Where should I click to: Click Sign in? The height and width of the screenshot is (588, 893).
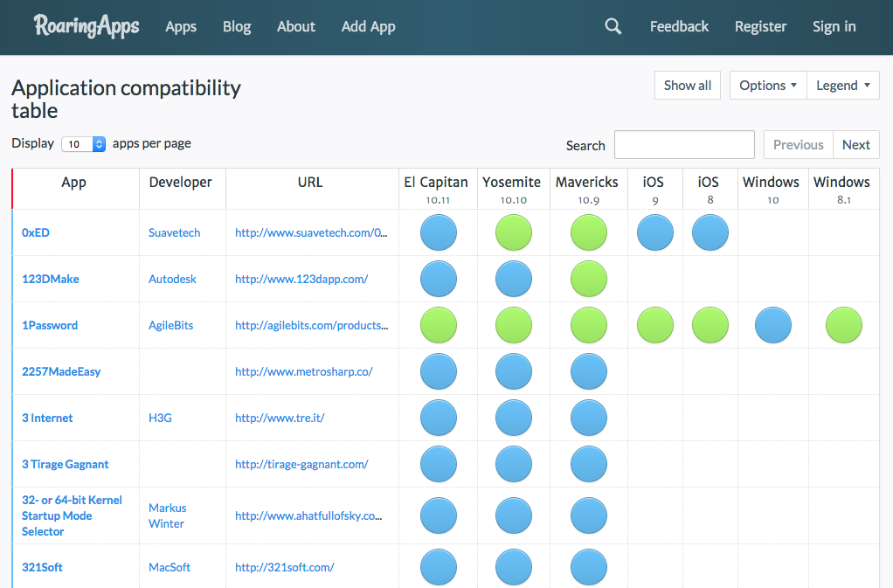point(834,27)
